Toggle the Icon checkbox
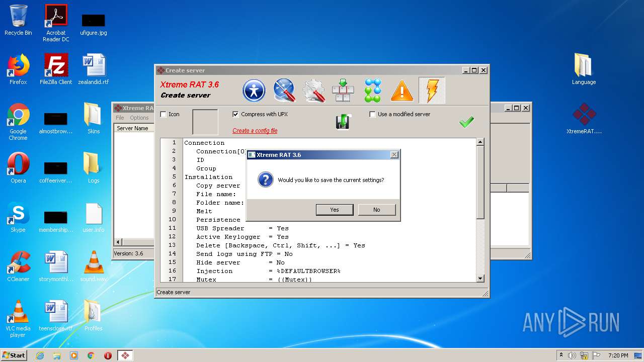 tap(163, 114)
